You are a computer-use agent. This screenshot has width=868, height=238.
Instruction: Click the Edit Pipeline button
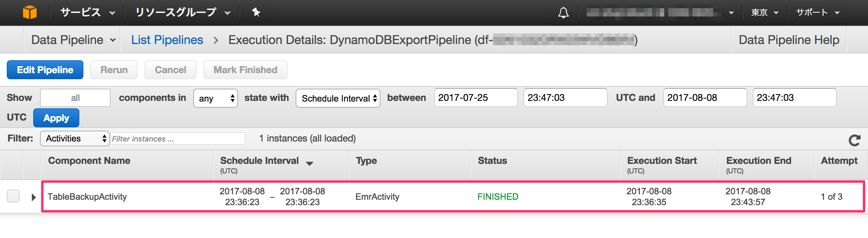pos(45,69)
